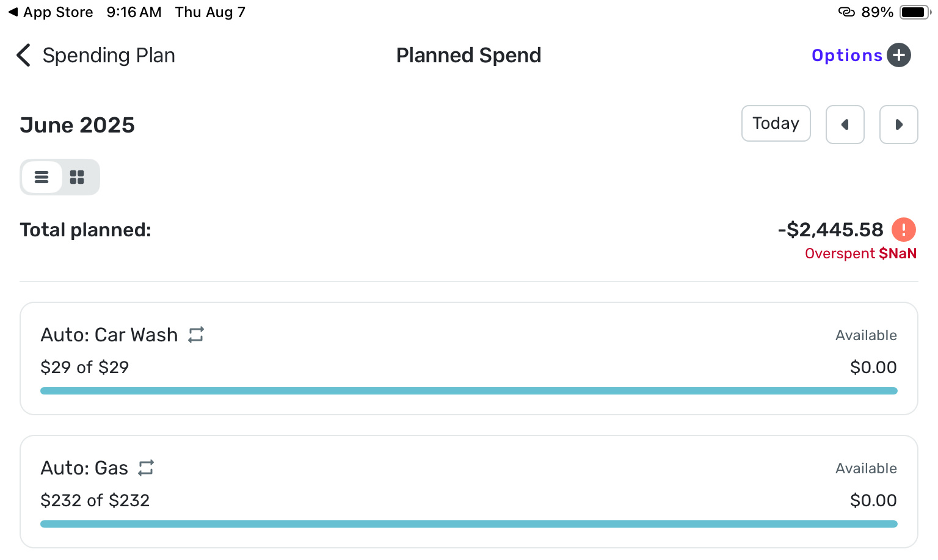This screenshot has height=560, width=938.
Task: Open the Options menu
Action: pyautogui.click(x=846, y=55)
